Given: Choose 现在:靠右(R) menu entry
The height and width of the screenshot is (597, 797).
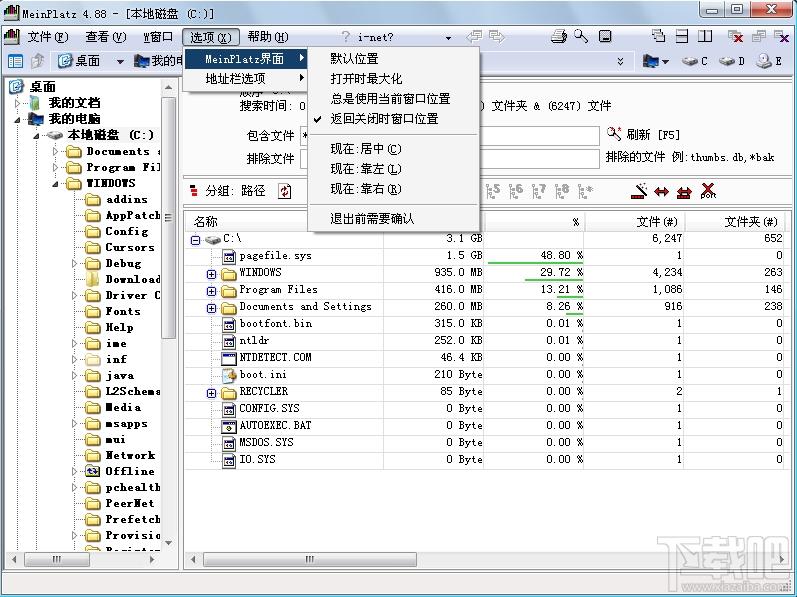Looking at the screenshot, I should click(x=365, y=189).
